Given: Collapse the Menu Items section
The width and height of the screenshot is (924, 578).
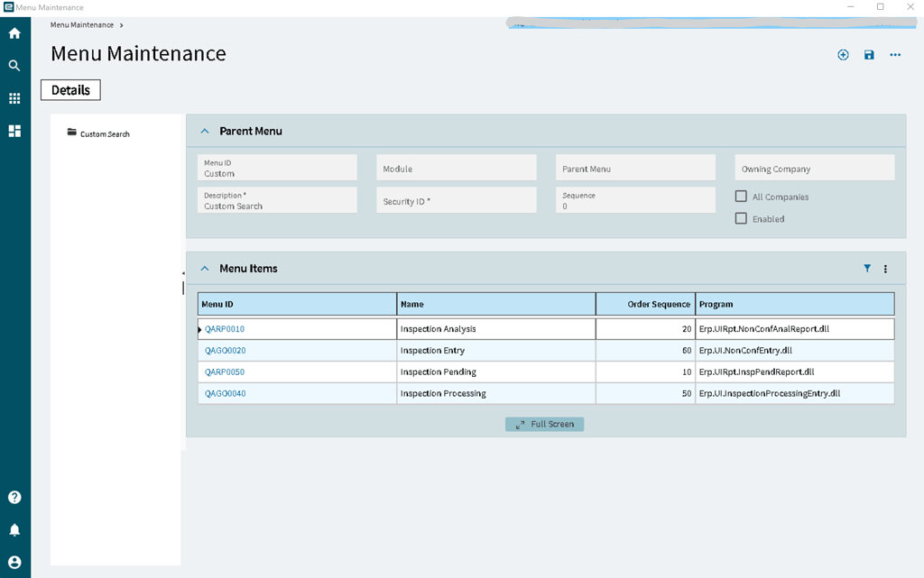Looking at the screenshot, I should coord(204,268).
